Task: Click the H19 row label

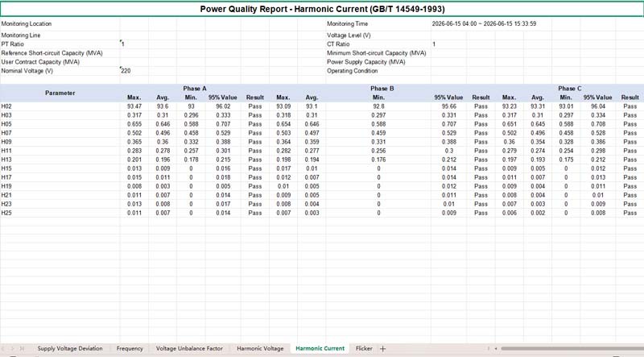Action: coord(6,186)
